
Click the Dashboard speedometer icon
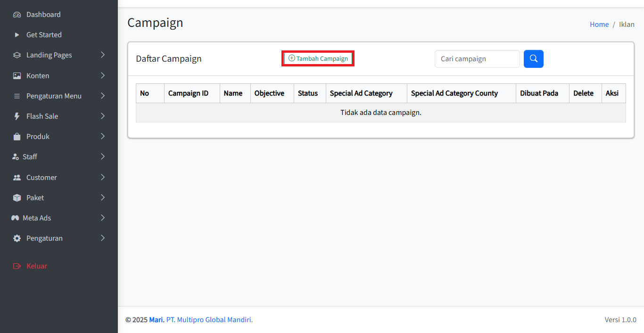pyautogui.click(x=17, y=15)
